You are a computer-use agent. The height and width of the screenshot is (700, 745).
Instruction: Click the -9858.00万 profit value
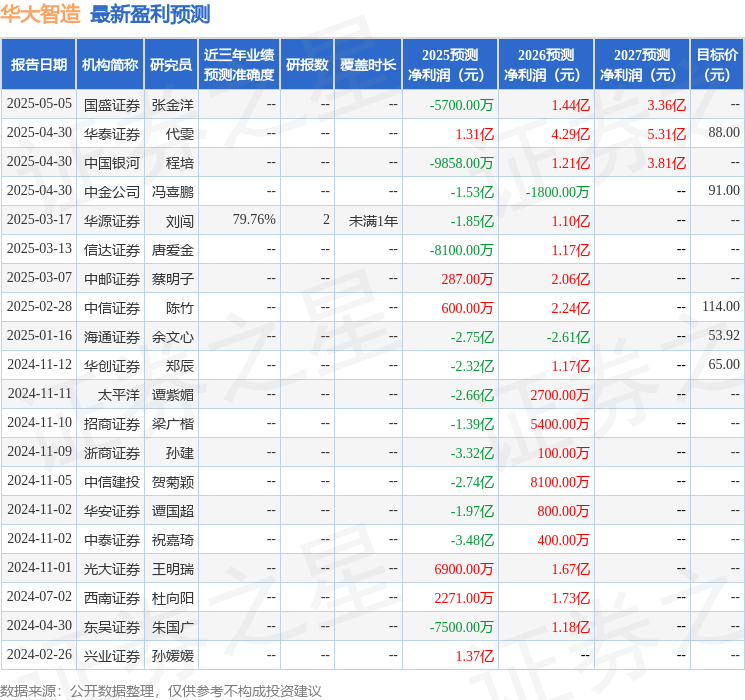point(461,163)
